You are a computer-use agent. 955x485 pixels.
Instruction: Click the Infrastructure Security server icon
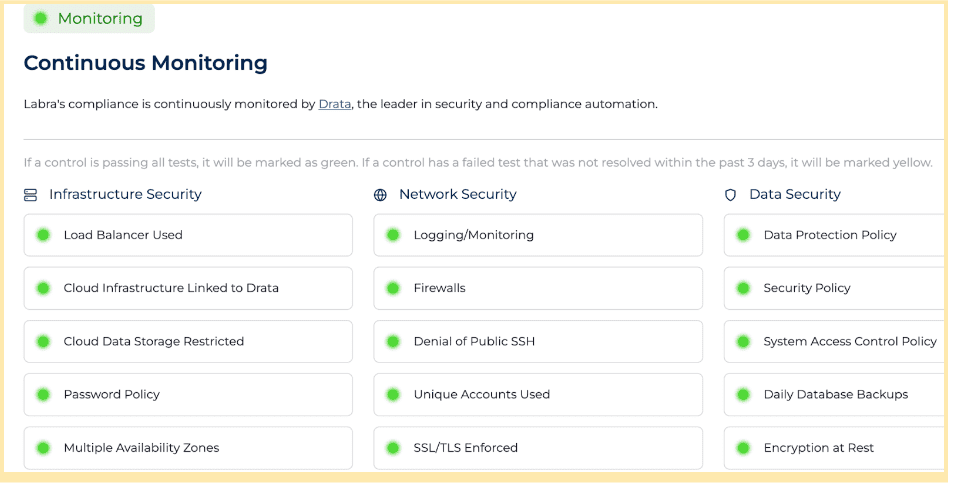pos(30,195)
